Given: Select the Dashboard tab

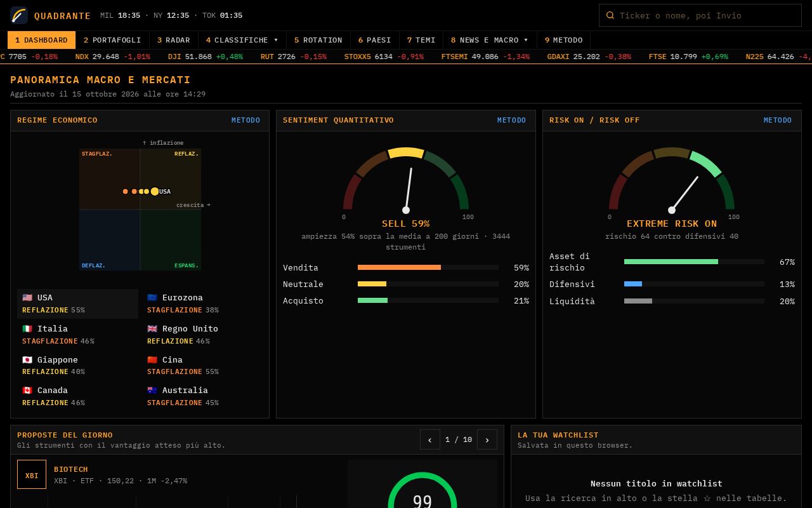Looking at the screenshot, I should click(41, 40).
